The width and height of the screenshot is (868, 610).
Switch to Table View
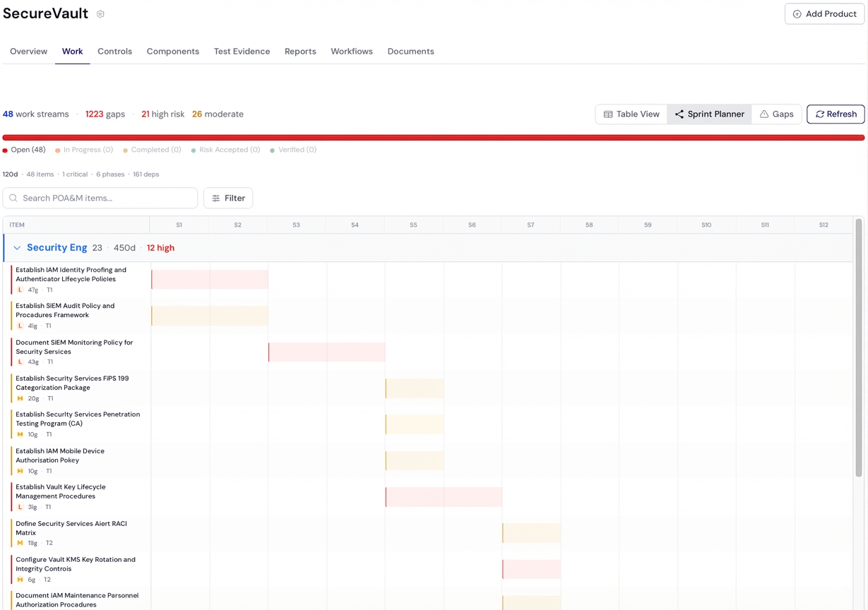[x=631, y=114]
